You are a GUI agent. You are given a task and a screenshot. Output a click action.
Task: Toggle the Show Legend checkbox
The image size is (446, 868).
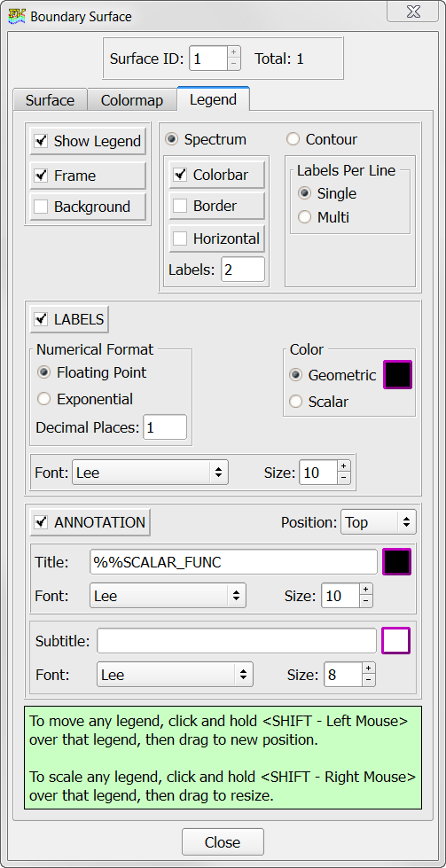click(x=88, y=141)
